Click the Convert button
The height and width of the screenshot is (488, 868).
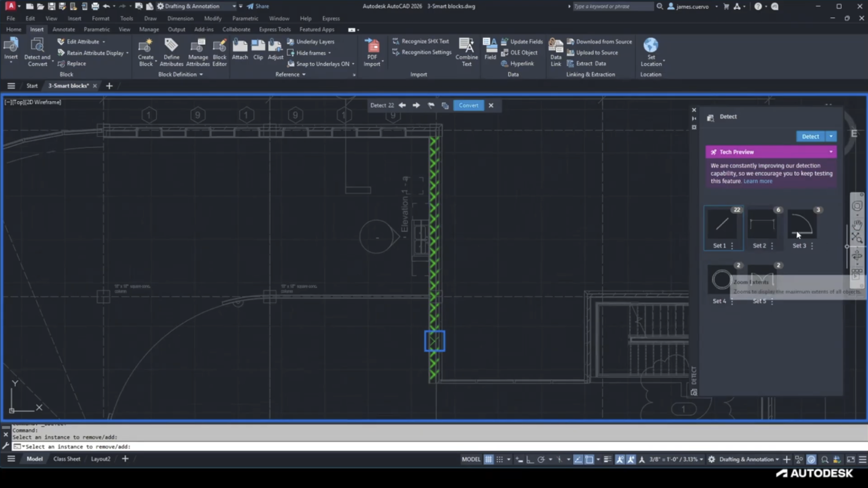(468, 105)
